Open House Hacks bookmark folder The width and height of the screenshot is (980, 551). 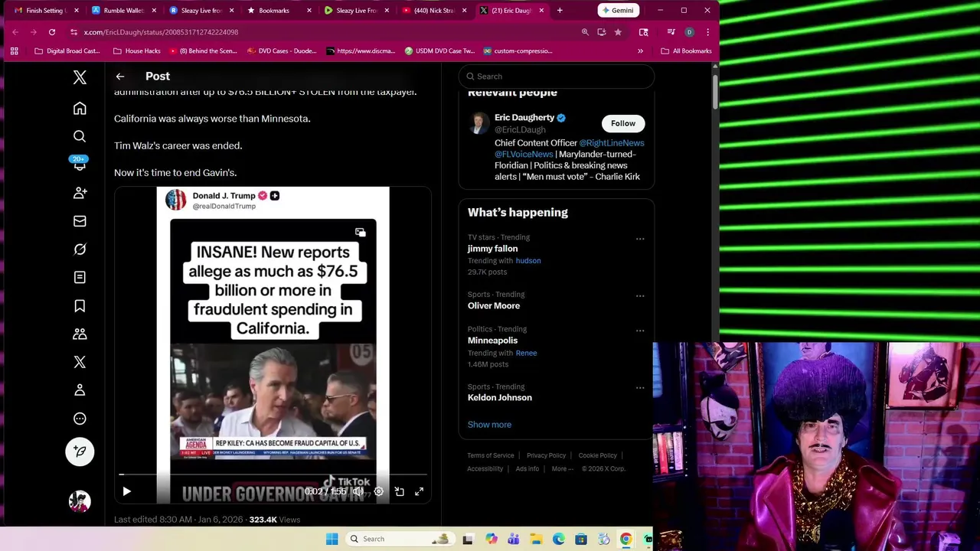(x=137, y=51)
